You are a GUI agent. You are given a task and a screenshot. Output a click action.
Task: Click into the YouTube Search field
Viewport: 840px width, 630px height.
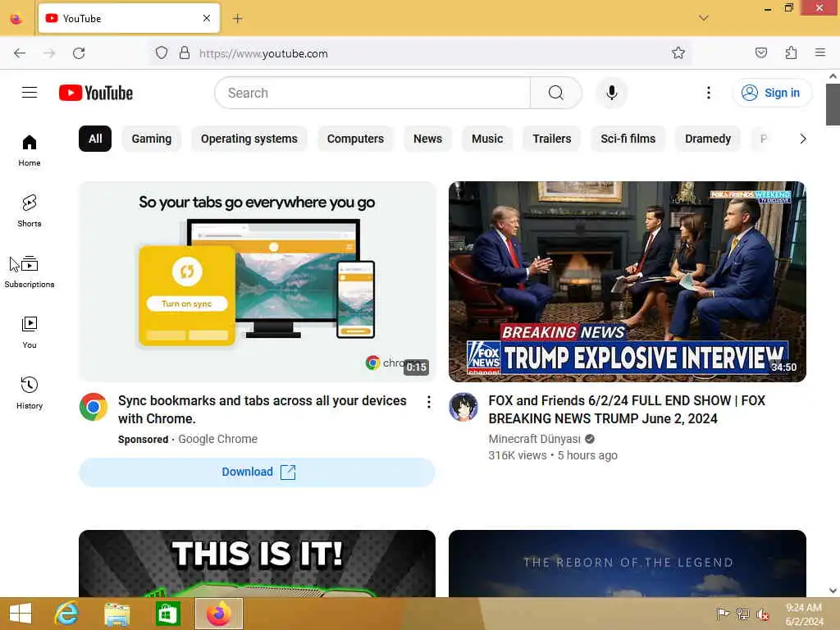(372, 93)
